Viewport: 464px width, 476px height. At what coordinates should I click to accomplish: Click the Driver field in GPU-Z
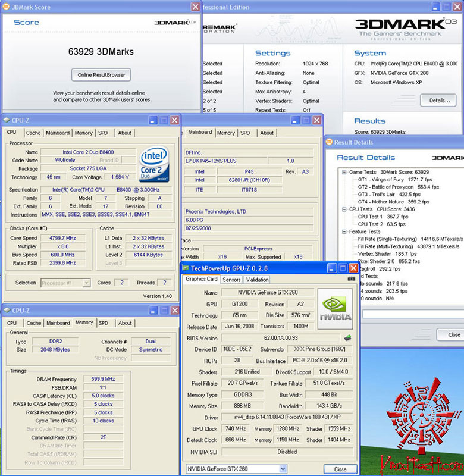[287, 417]
